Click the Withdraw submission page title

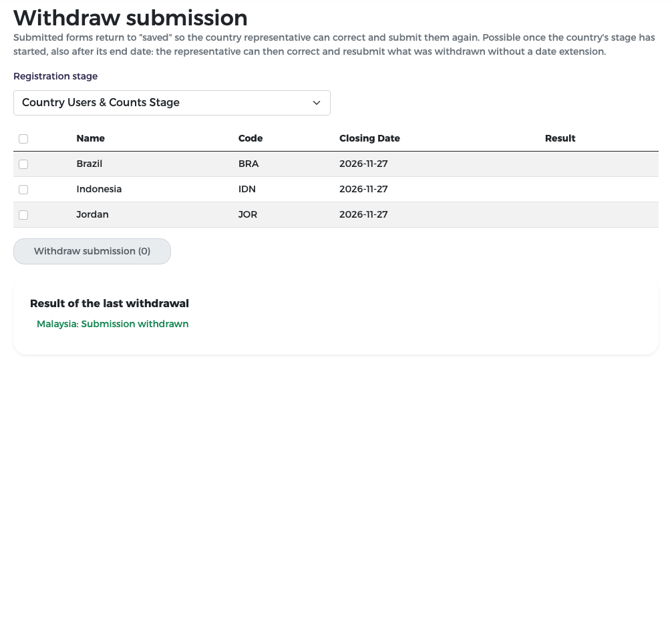tap(131, 18)
